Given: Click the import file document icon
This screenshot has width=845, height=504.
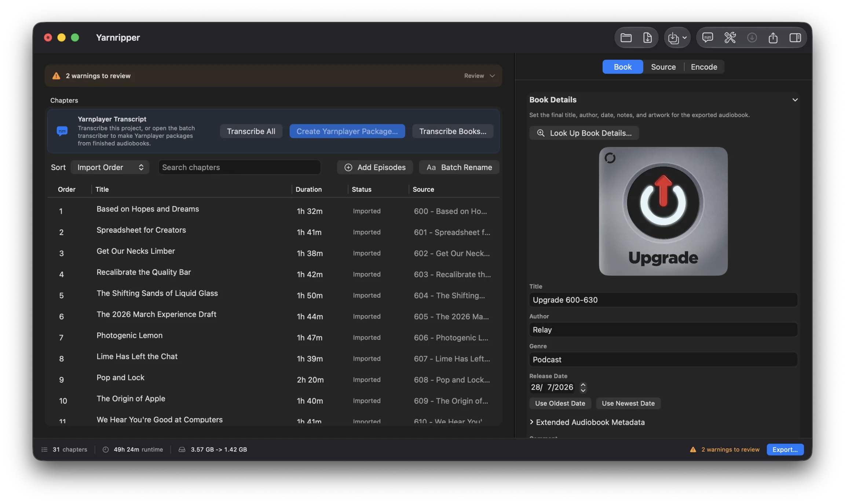Looking at the screenshot, I should coord(647,37).
